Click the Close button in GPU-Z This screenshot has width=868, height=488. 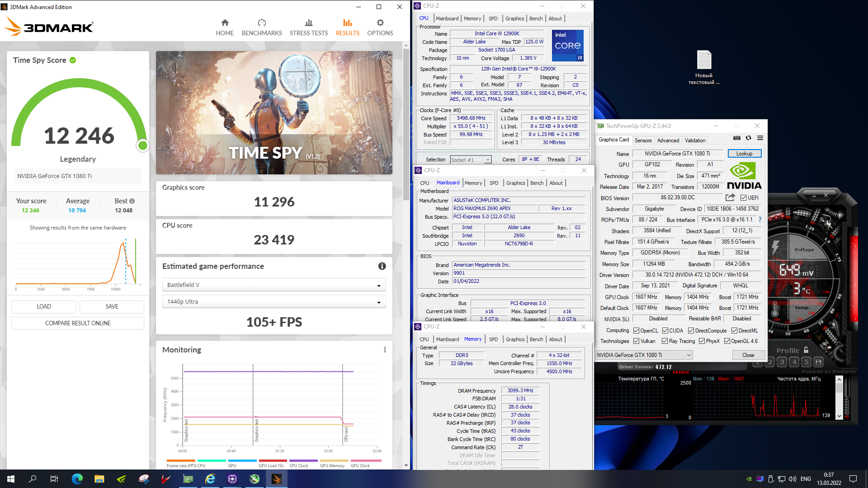click(748, 355)
